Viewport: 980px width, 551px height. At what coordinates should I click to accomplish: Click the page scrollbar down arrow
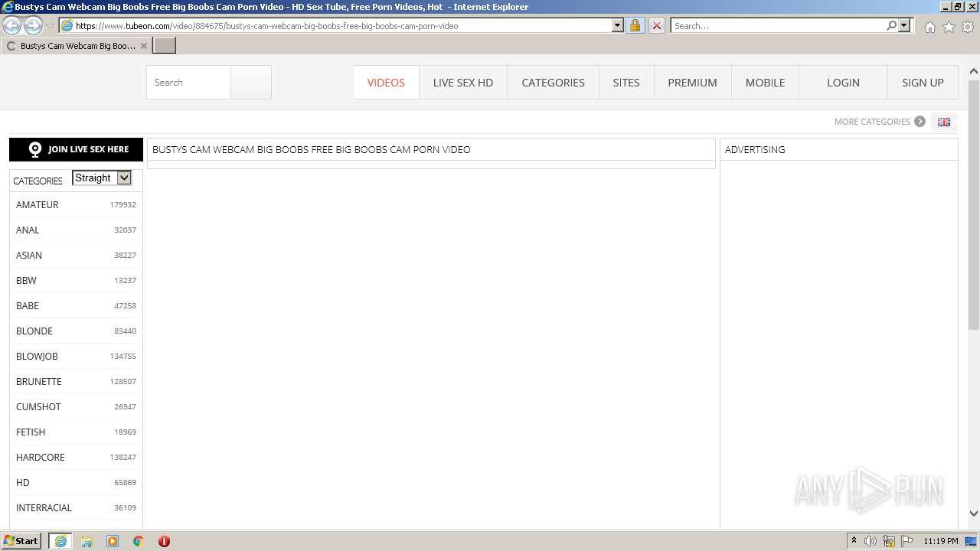coord(973,514)
